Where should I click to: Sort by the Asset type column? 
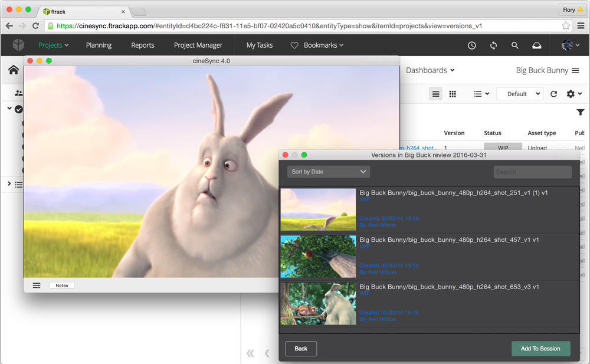click(x=542, y=133)
